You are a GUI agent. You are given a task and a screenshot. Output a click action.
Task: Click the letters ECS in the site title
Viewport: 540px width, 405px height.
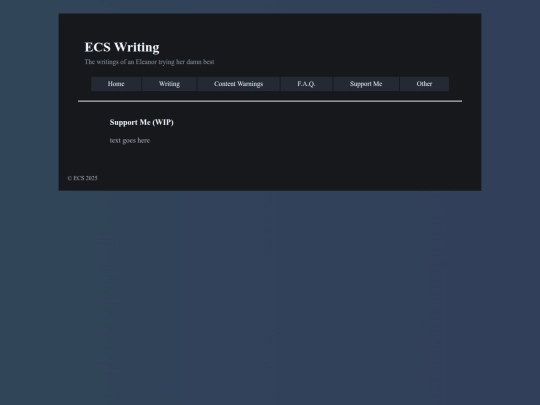pyautogui.click(x=97, y=47)
